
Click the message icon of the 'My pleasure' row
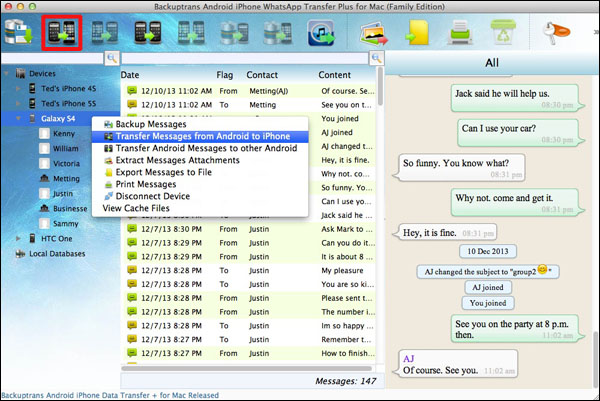[x=132, y=270]
